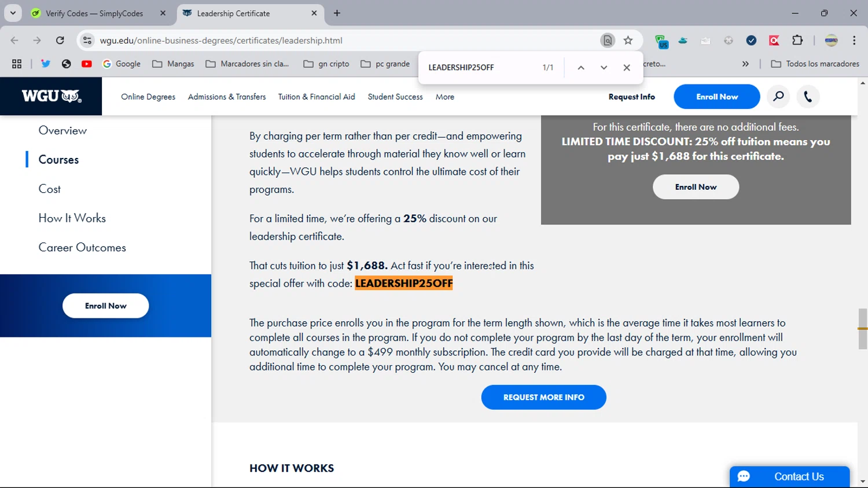
Task: Open the Online Degrees menu
Action: coord(148,97)
